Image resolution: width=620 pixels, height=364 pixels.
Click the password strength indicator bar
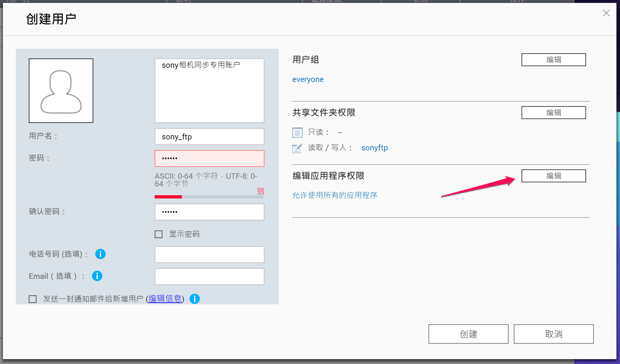(209, 197)
